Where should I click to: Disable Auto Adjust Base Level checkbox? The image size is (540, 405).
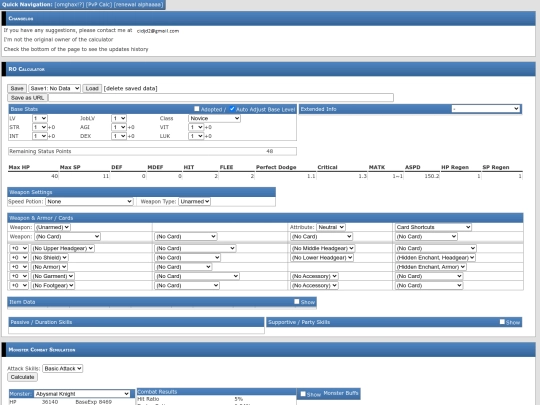pyautogui.click(x=232, y=109)
